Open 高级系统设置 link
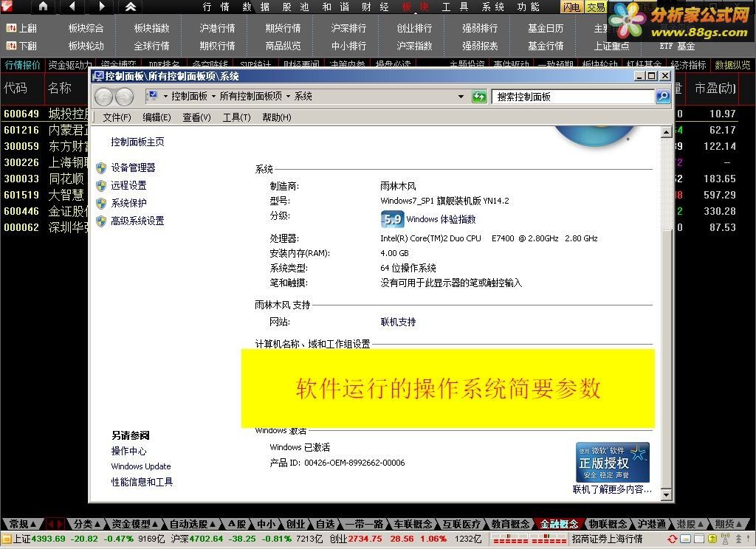This screenshot has height=549, width=756. (x=137, y=221)
